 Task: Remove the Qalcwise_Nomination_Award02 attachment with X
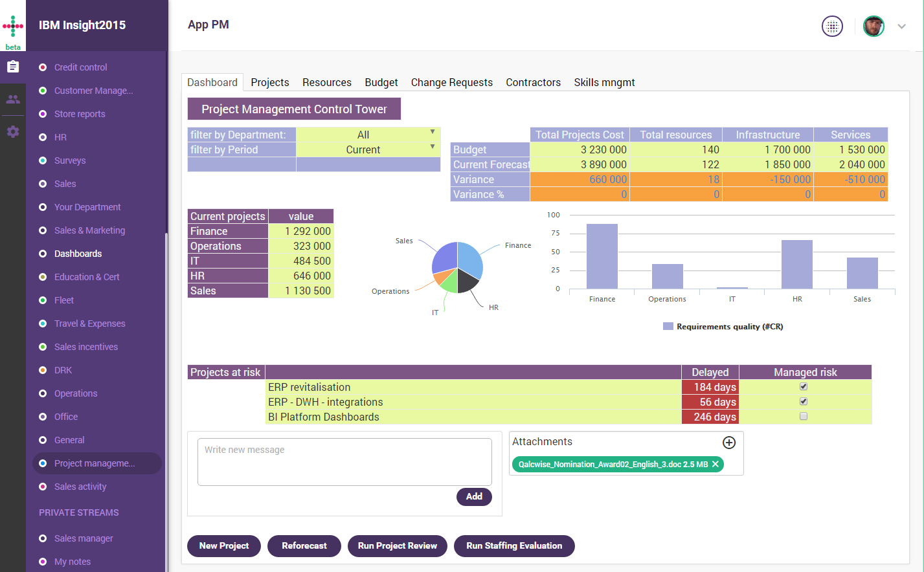pos(716,464)
